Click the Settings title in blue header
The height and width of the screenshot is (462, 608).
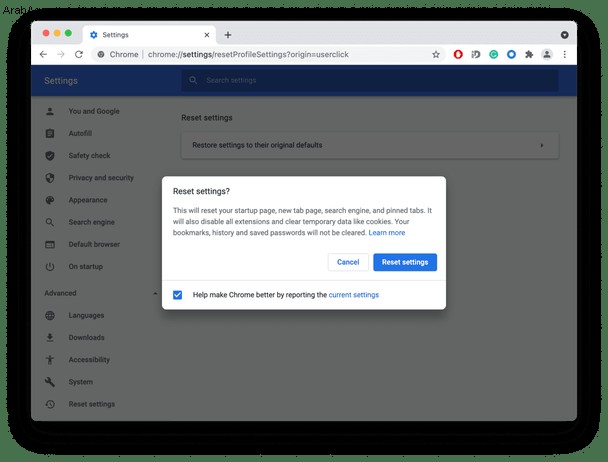(x=61, y=81)
